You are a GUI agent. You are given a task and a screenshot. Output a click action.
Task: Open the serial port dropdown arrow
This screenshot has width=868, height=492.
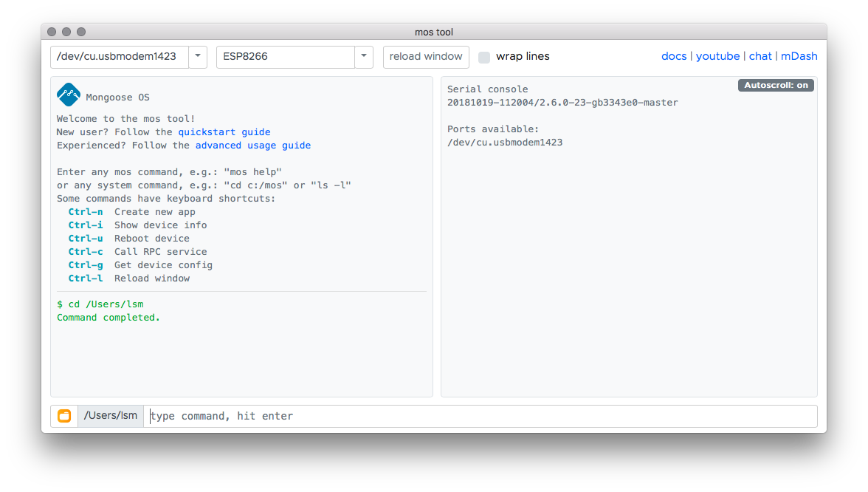click(198, 56)
